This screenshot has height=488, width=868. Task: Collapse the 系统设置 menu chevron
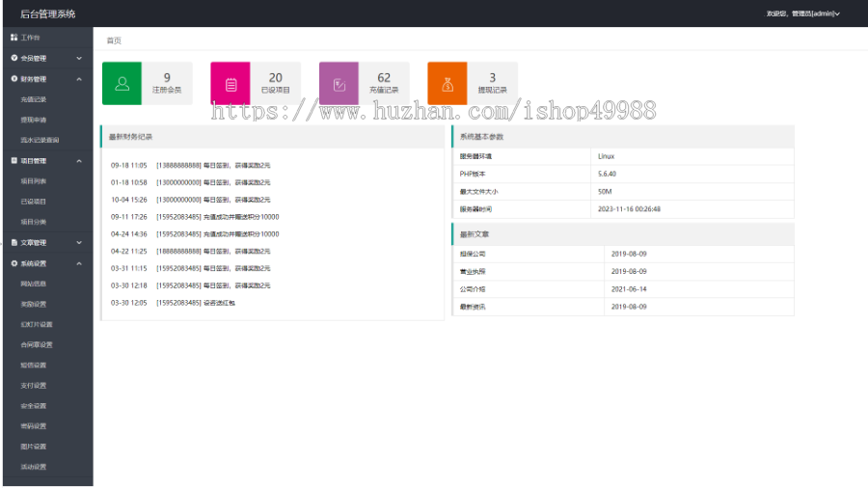(79, 264)
